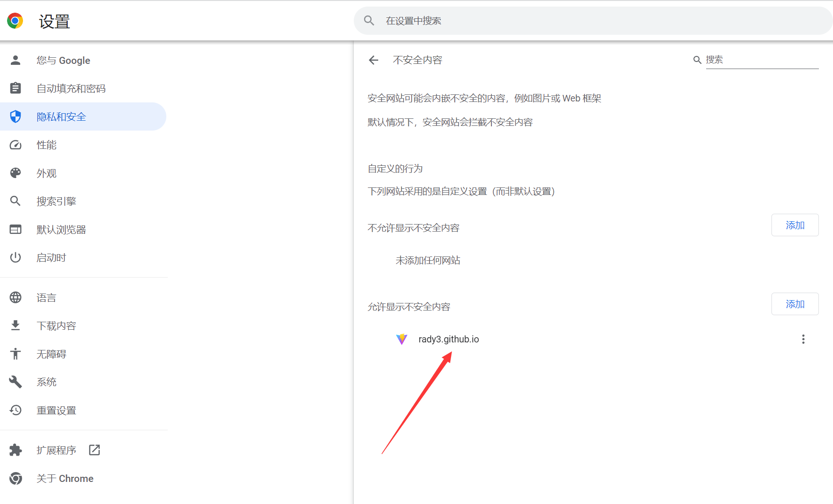Open the 无障碍 settings section
This screenshot has width=833, height=504.
coord(83,354)
